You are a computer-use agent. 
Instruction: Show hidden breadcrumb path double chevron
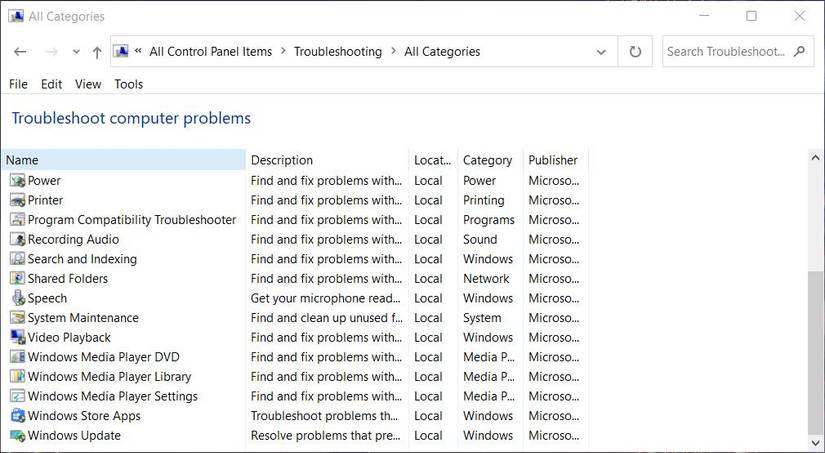(138, 51)
